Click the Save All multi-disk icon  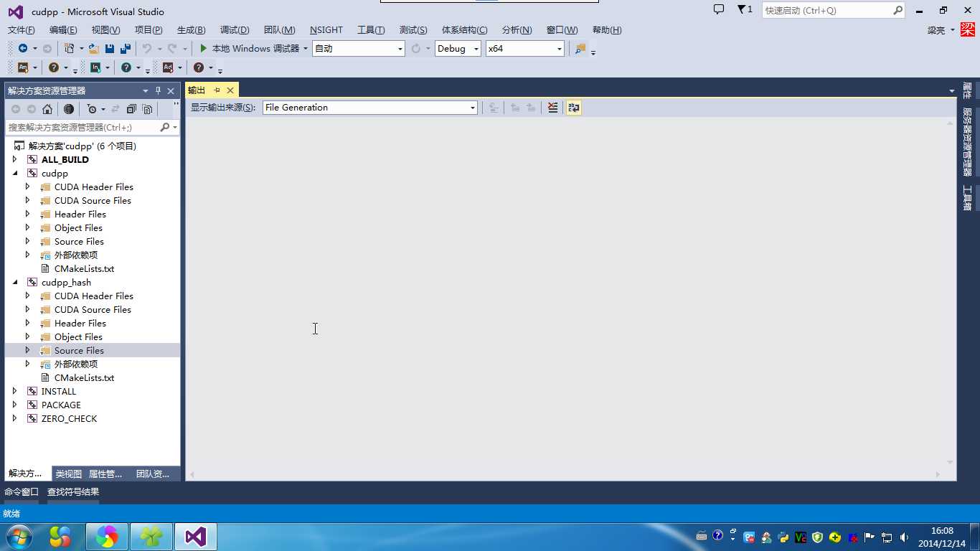coord(126,48)
